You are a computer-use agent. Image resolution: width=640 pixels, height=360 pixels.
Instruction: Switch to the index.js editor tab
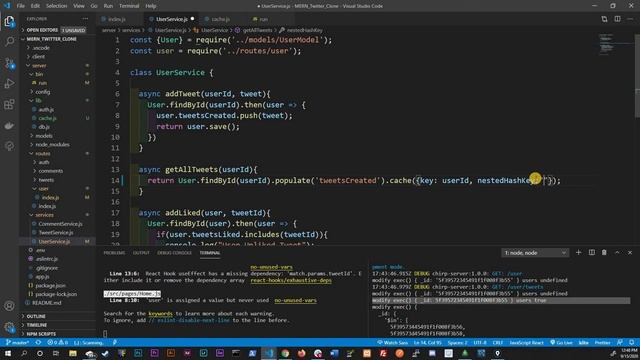coord(116,19)
